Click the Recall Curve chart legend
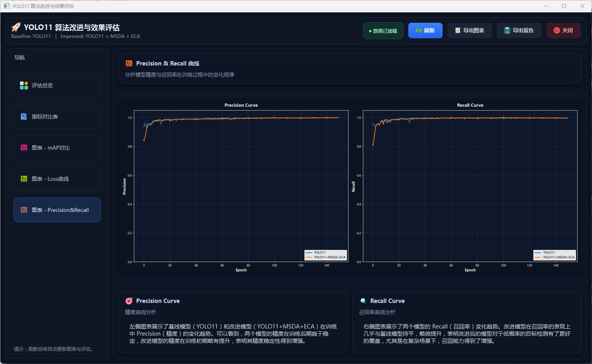This screenshot has width=592, height=364. (554, 255)
